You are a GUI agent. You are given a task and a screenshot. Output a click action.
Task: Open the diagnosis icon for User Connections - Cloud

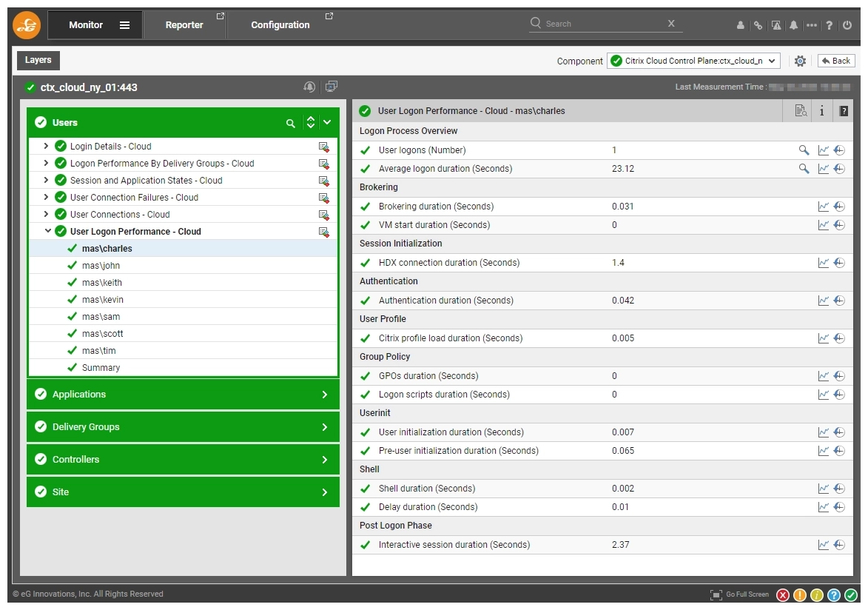(x=324, y=215)
